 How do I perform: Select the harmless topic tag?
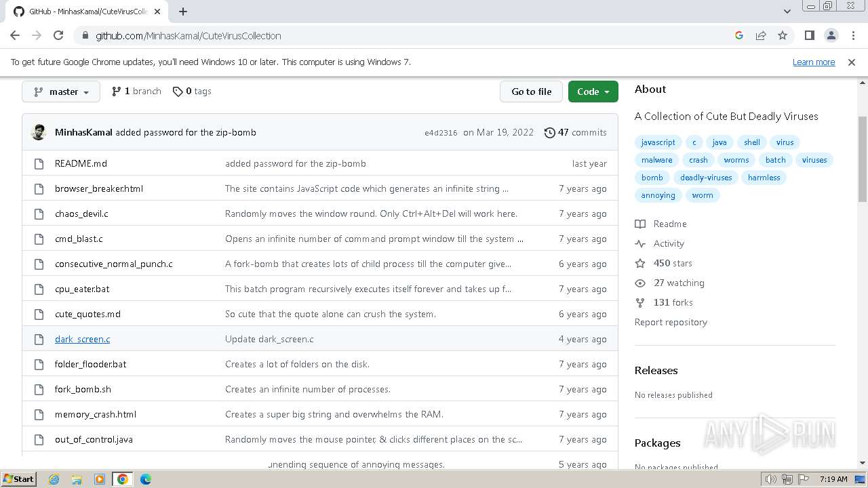pyautogui.click(x=764, y=178)
